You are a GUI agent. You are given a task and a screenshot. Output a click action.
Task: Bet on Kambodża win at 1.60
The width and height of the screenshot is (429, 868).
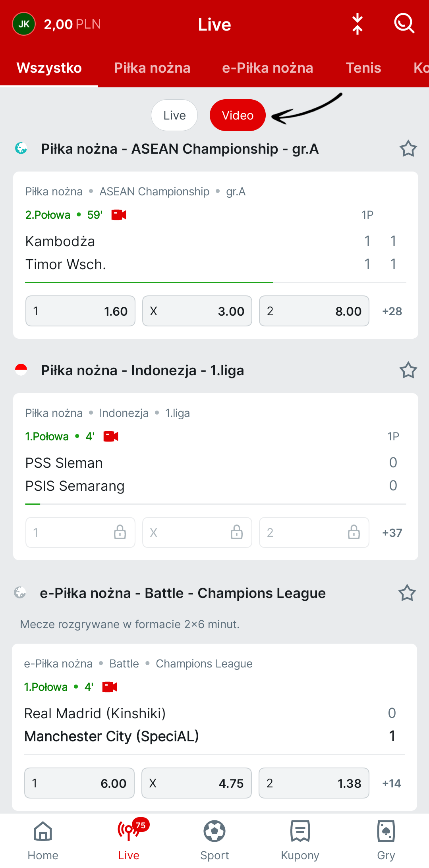(x=80, y=311)
